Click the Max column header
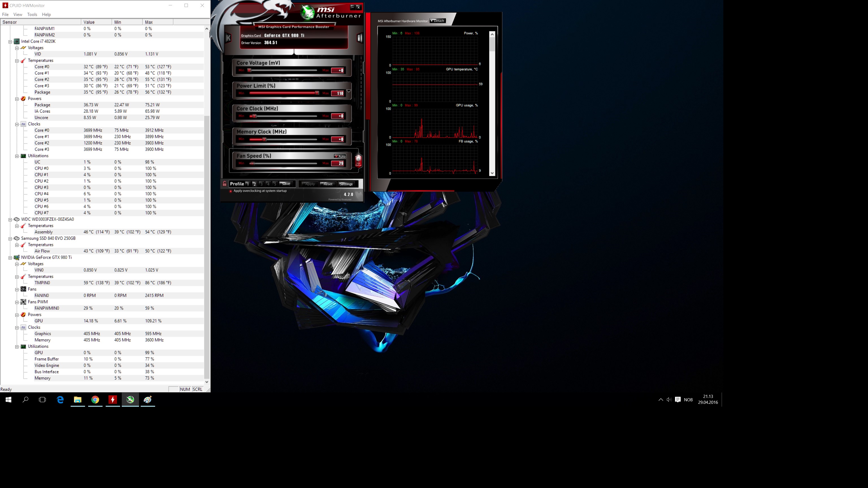Viewport: 868px width, 488px height. tap(158, 22)
